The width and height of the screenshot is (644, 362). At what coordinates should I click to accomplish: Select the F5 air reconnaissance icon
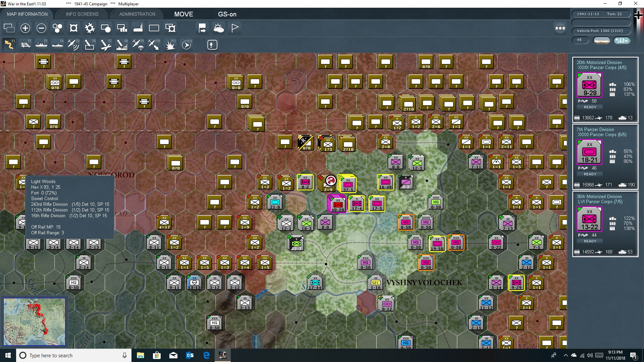tap(73, 44)
